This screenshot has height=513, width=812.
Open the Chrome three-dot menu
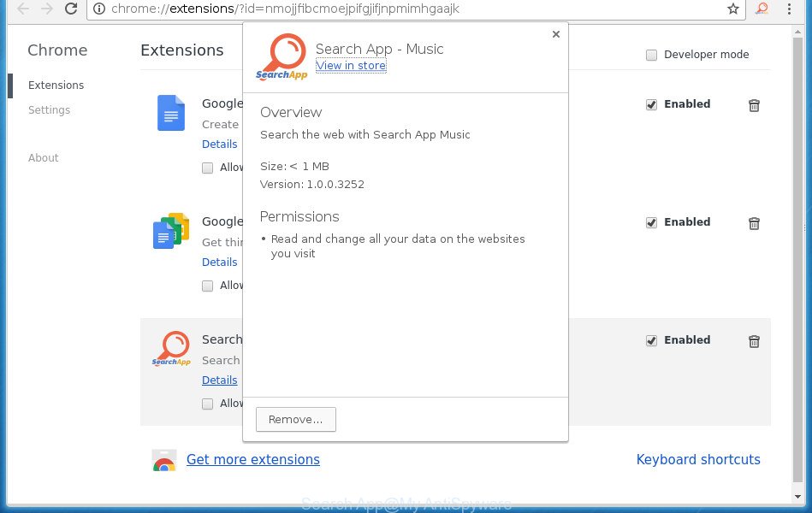[789, 9]
